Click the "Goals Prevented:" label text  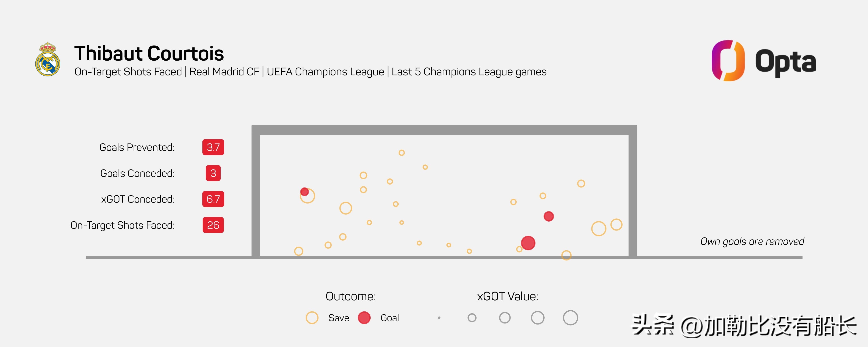point(137,147)
